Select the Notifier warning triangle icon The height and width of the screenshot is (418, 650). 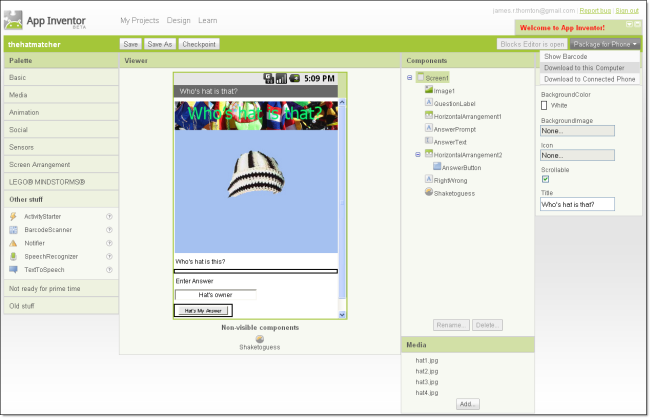[x=13, y=243]
